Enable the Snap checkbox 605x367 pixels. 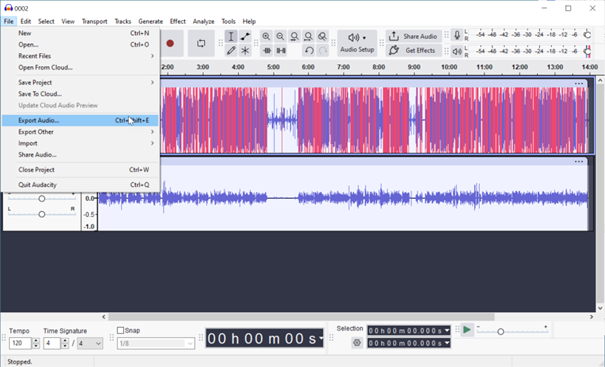[x=120, y=330]
